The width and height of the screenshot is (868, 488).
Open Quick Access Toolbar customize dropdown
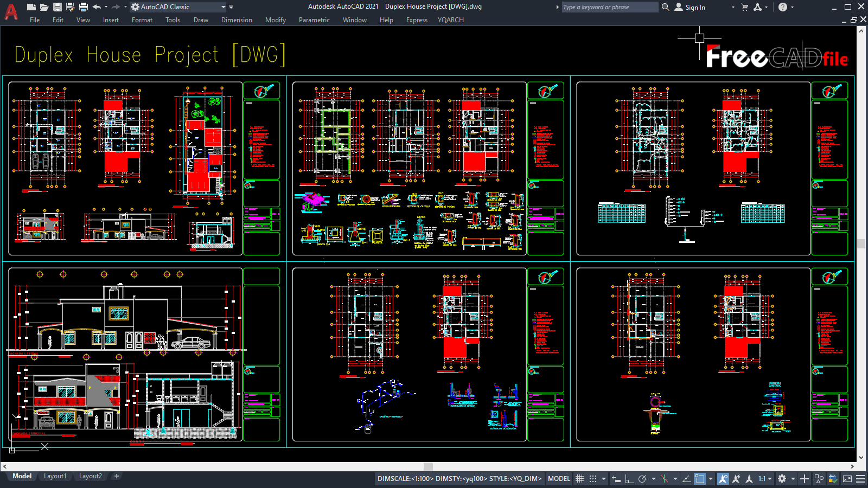(231, 7)
